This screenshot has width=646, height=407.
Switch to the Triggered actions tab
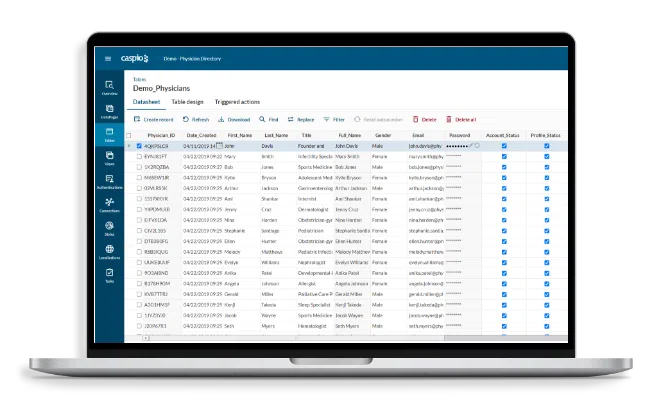tap(236, 101)
